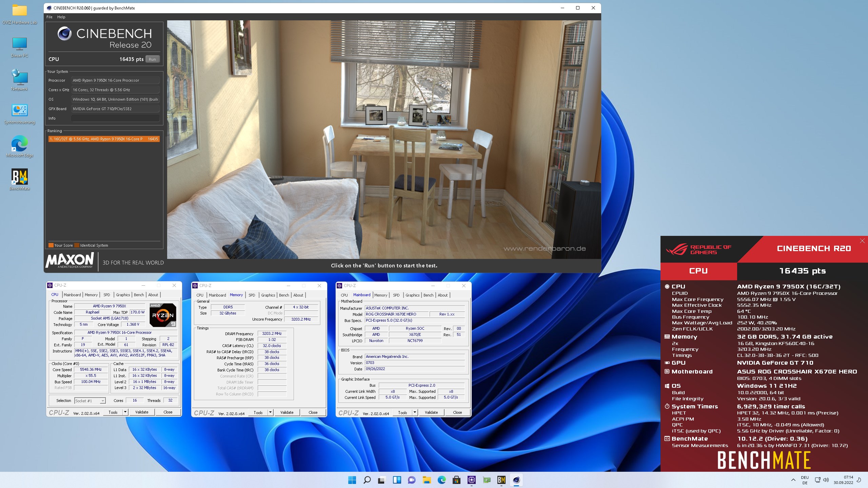This screenshot has width=868, height=488.
Task: Open the Systemsteuerung desktop icon
Action: (x=19, y=114)
